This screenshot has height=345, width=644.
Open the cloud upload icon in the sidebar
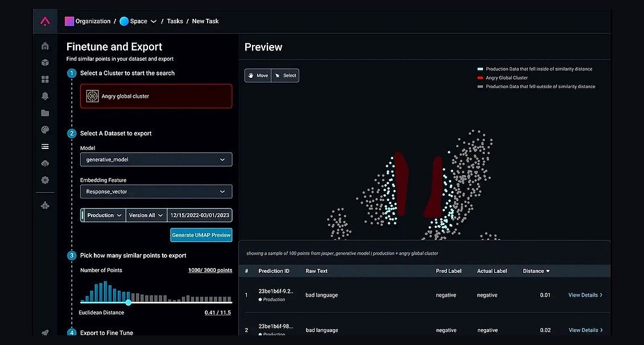[45, 163]
